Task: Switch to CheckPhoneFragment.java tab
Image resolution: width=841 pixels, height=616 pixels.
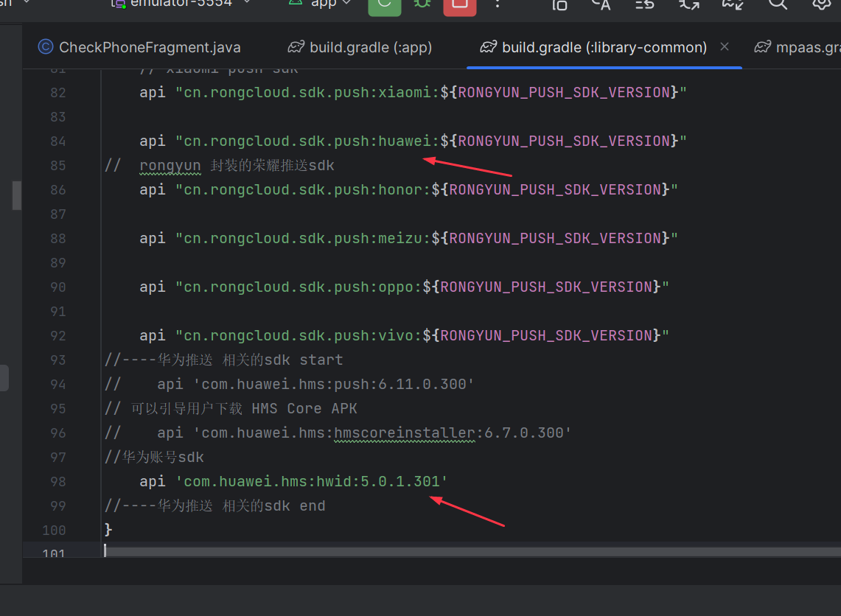Action: (139, 47)
